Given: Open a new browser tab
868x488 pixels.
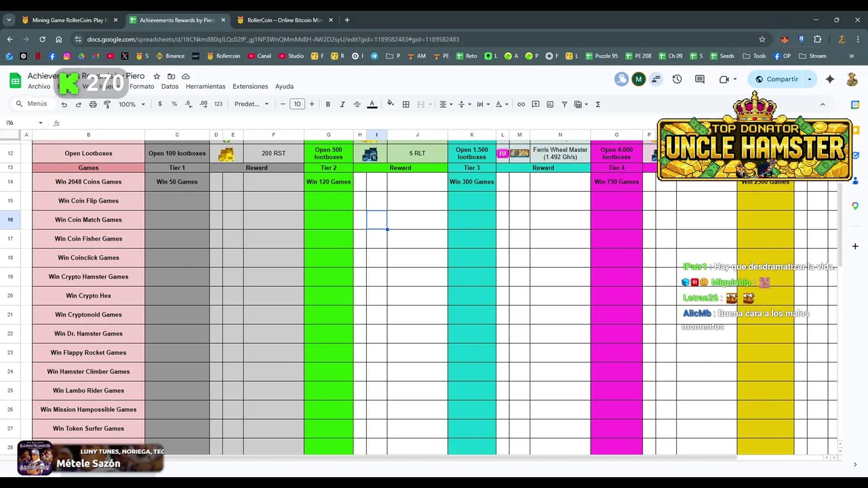Looking at the screenshot, I should pyautogui.click(x=347, y=20).
